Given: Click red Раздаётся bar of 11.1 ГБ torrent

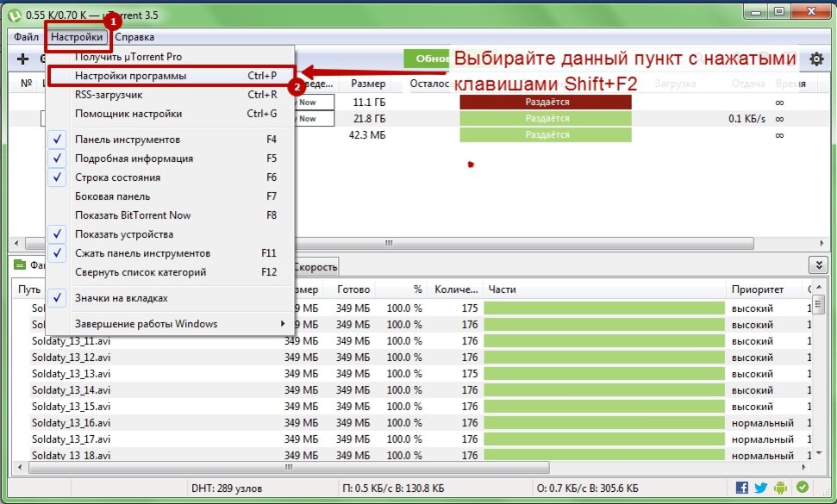Looking at the screenshot, I should tap(546, 102).
